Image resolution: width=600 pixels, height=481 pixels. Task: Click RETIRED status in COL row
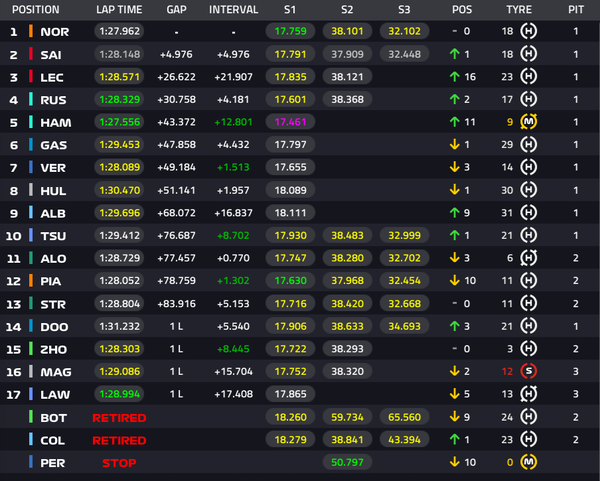pyautogui.click(x=119, y=440)
